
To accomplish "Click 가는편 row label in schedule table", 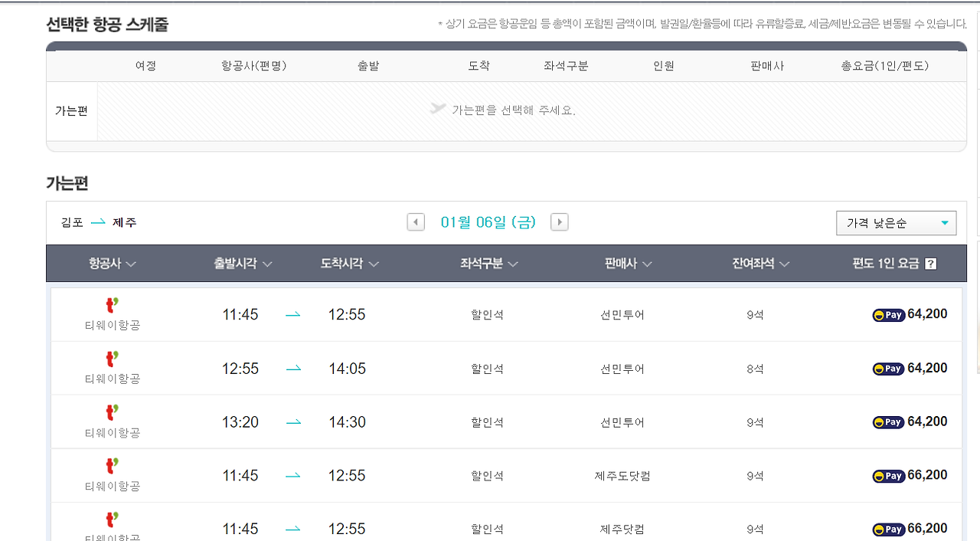I will pos(71,111).
